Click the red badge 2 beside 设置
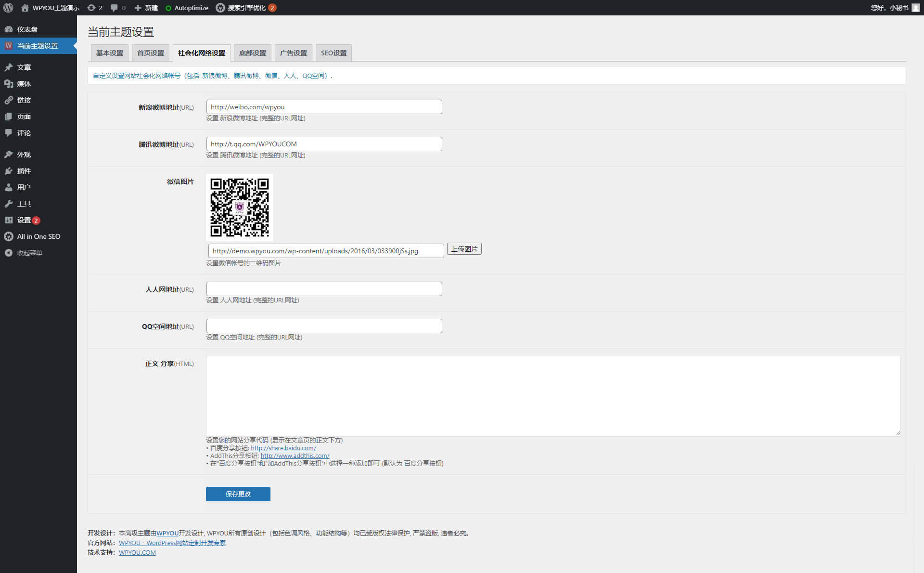Viewport: 924px width, 573px height. [36, 221]
